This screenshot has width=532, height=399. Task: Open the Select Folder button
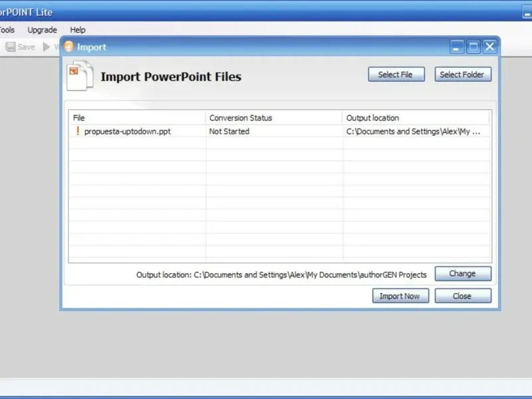(x=463, y=74)
